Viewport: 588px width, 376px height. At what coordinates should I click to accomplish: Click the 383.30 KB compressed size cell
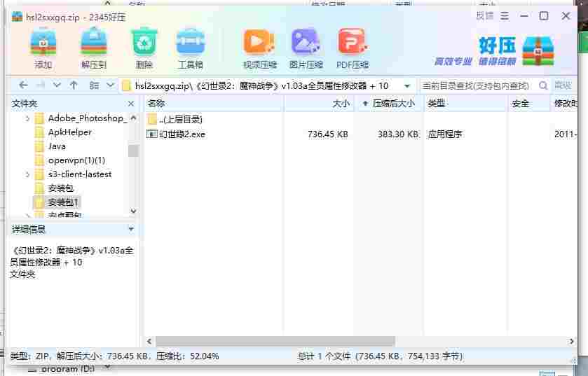point(398,134)
